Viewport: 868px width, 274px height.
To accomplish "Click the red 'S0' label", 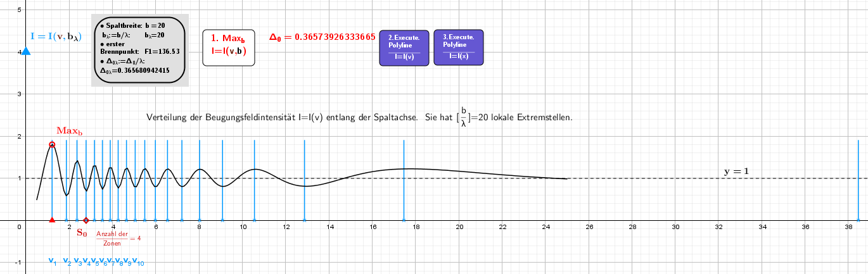I will [x=82, y=232].
